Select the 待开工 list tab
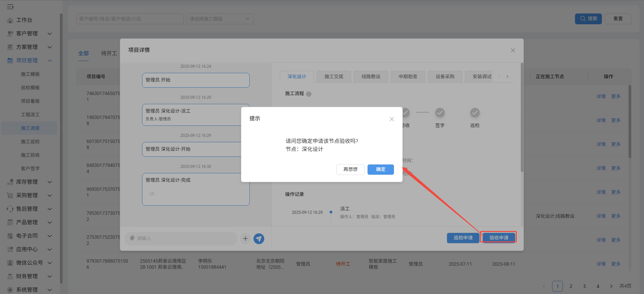Screen dimensions: 644x294 [109, 53]
